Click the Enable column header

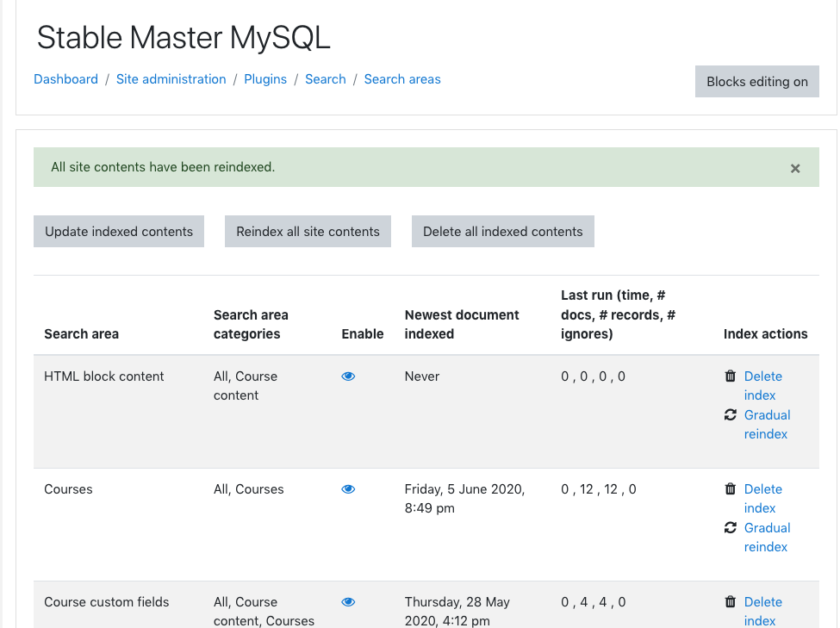(363, 334)
